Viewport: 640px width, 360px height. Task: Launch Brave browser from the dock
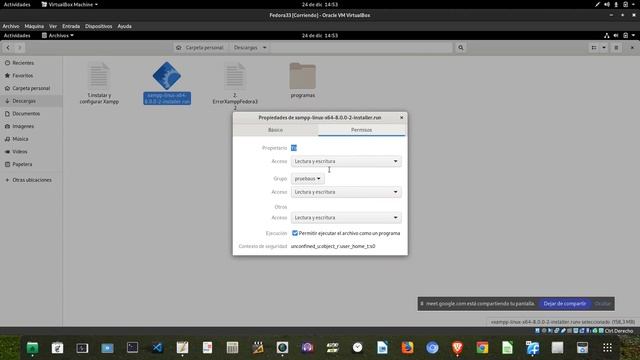(458, 347)
